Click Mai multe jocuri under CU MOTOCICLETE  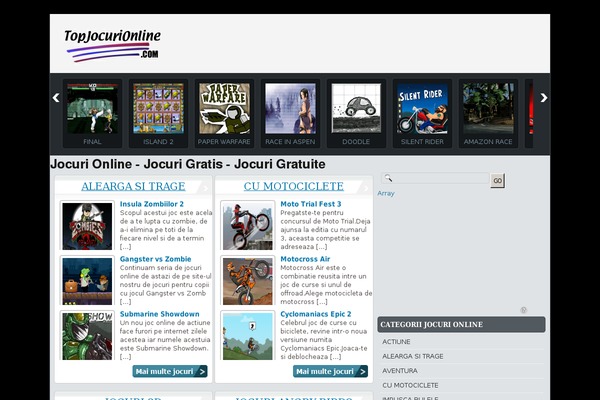[x=331, y=371]
